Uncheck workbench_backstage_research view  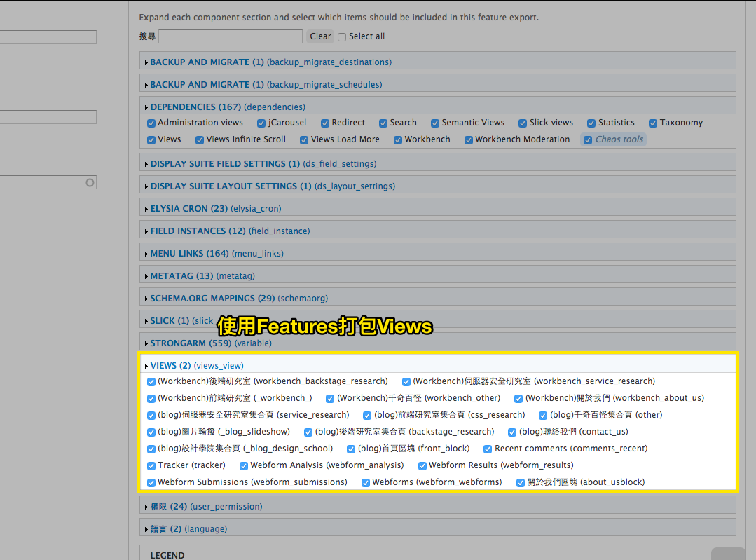151,382
